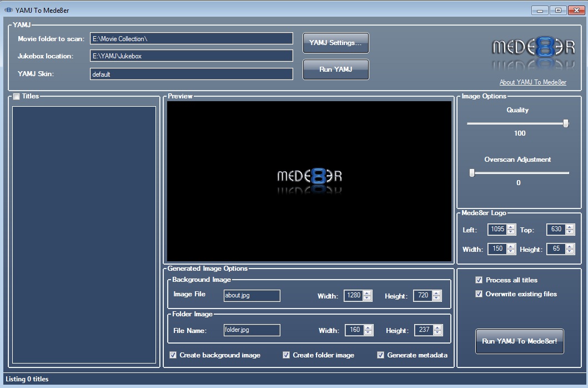Increase Background Image Width value
This screenshot has width=588, height=388.
pos(367,294)
